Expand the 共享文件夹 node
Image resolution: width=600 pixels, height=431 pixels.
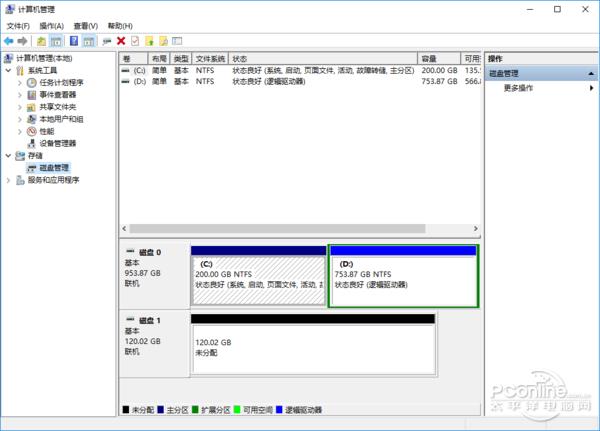(21, 107)
